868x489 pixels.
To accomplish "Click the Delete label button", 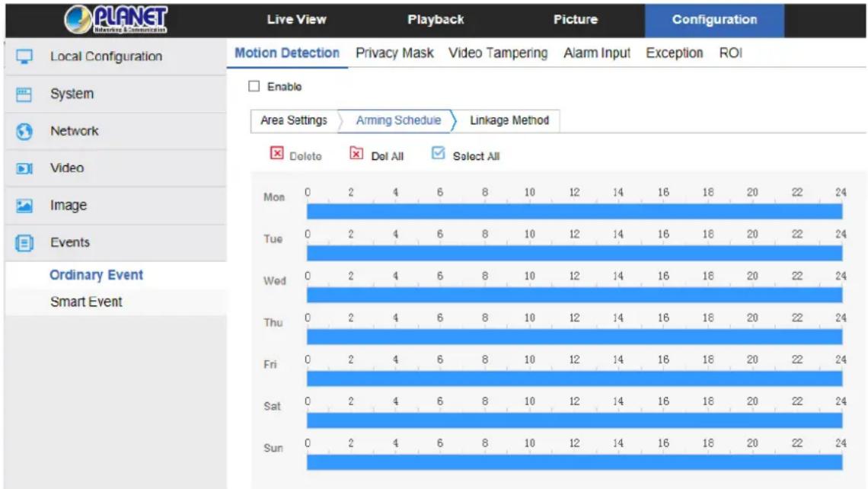I will coord(305,156).
